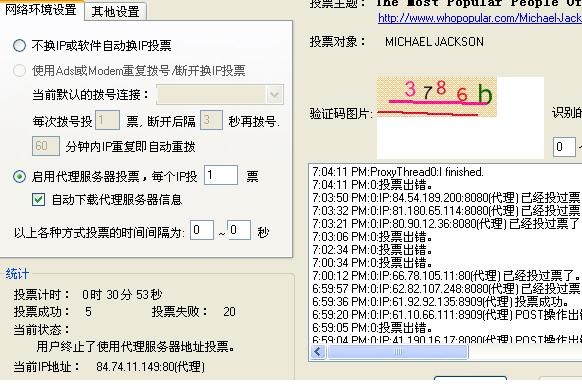Viewport: 582px width, 384px height.
Task: Click the 投票计时 value 0时 30分 53秒
Action: pyautogui.click(x=122, y=295)
